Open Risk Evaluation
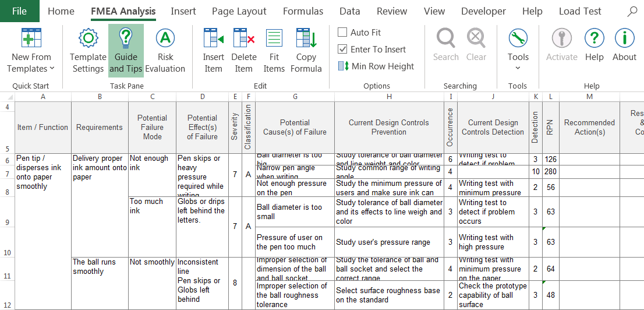 (165, 51)
